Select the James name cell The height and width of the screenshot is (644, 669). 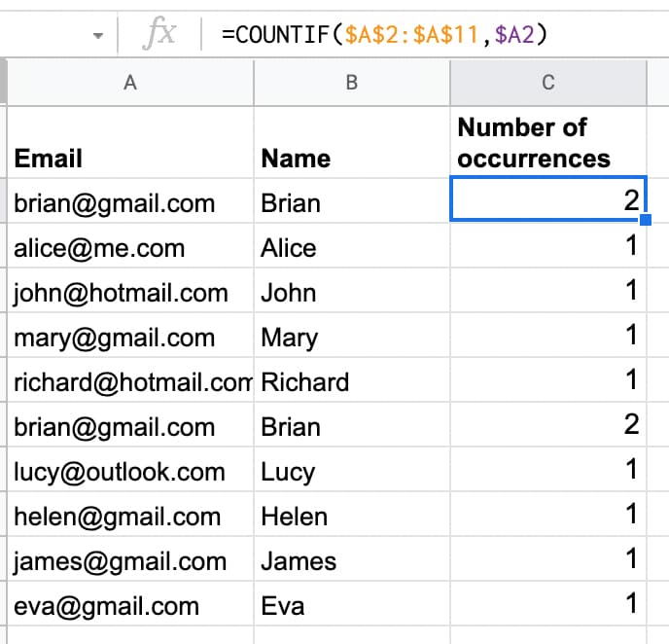352,559
